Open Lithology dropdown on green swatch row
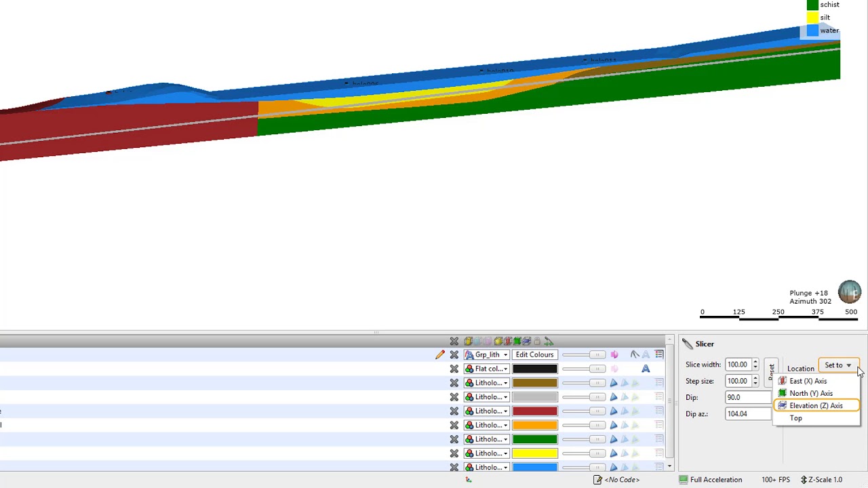 pyautogui.click(x=486, y=439)
